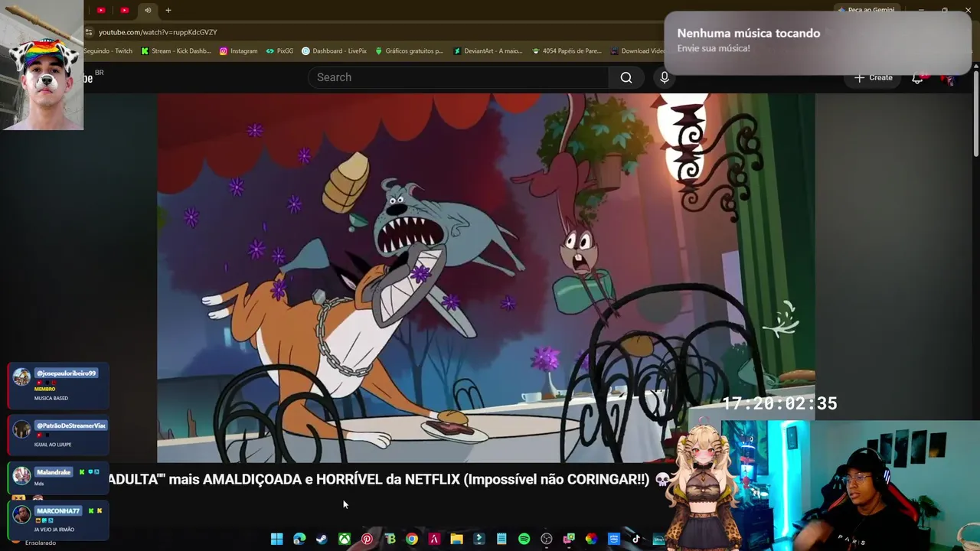Click chat username @PatrãoDeStreamerViac
This screenshot has height=551, width=980.
[x=70, y=425]
